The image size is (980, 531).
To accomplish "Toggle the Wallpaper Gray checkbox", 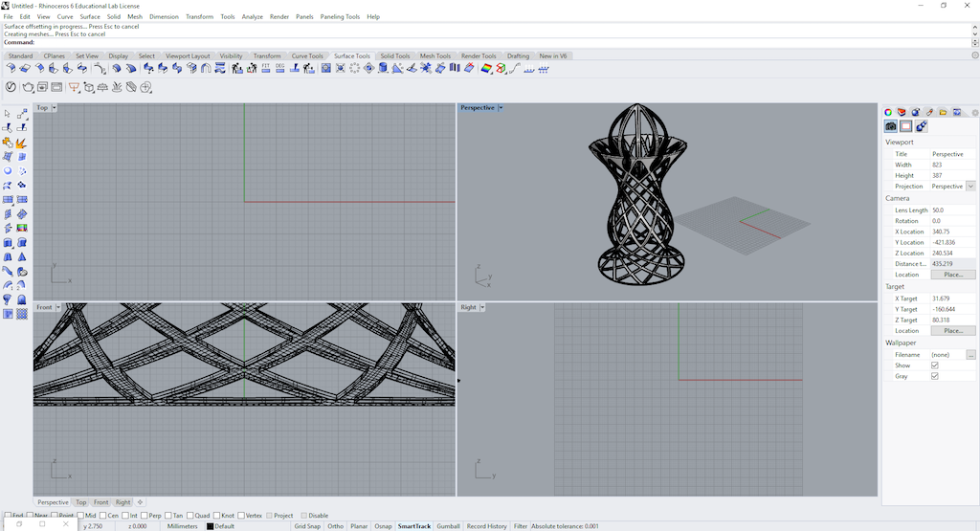I will [x=935, y=376].
